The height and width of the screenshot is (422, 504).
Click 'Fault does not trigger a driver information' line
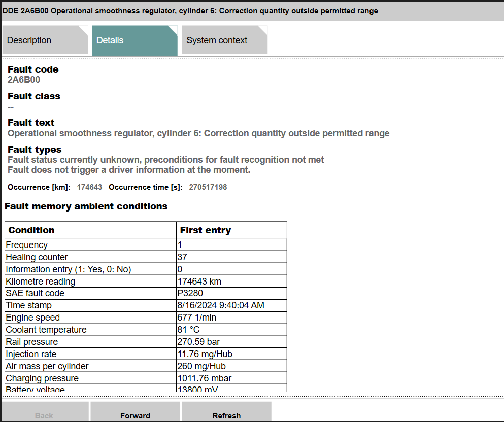coord(128,170)
